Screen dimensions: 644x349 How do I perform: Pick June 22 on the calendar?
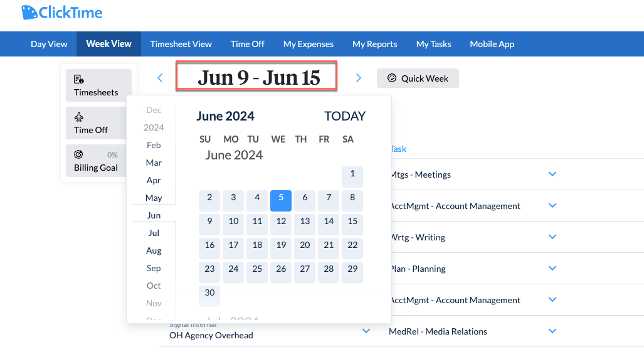(x=352, y=249)
